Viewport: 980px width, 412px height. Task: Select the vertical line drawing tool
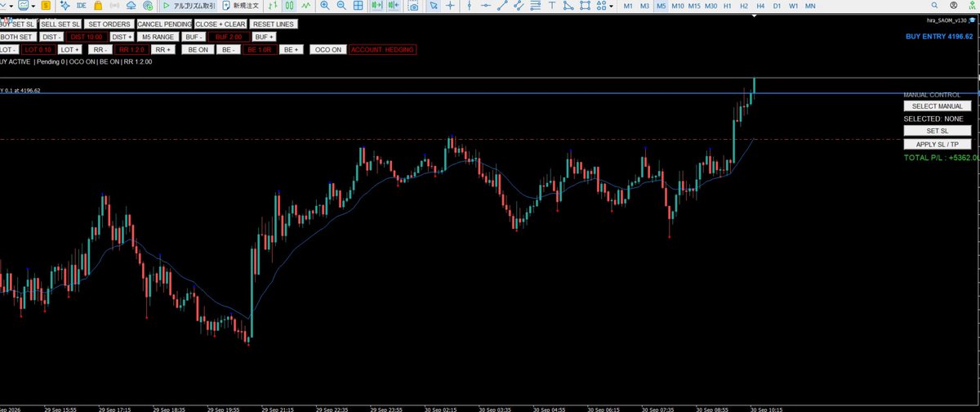pyautogui.click(x=470, y=5)
